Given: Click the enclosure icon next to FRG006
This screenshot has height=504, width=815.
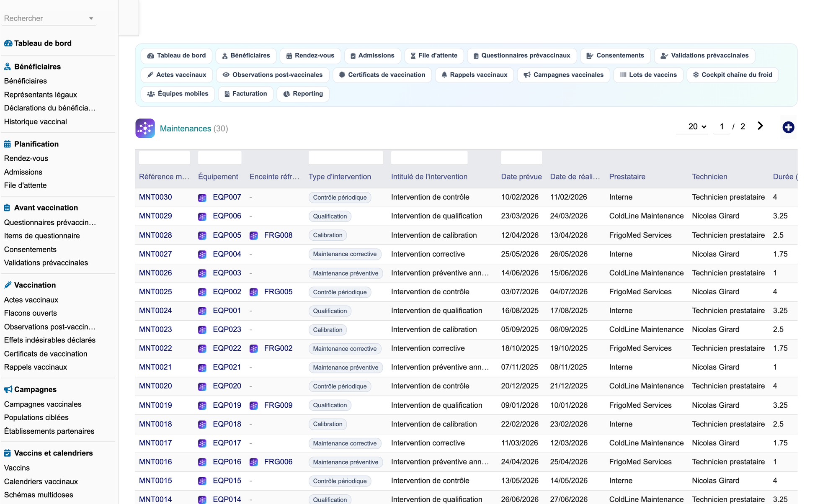Looking at the screenshot, I should click(254, 462).
